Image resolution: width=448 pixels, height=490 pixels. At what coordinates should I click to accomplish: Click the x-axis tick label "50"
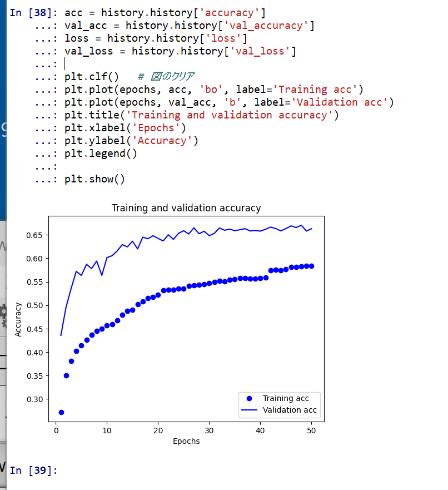tap(311, 430)
